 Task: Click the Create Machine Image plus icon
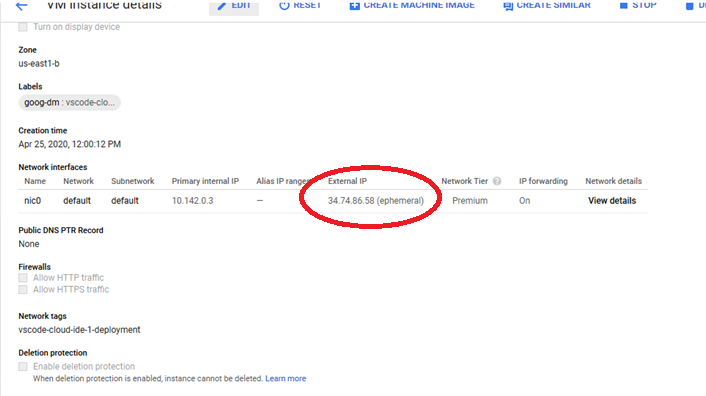[x=355, y=5]
